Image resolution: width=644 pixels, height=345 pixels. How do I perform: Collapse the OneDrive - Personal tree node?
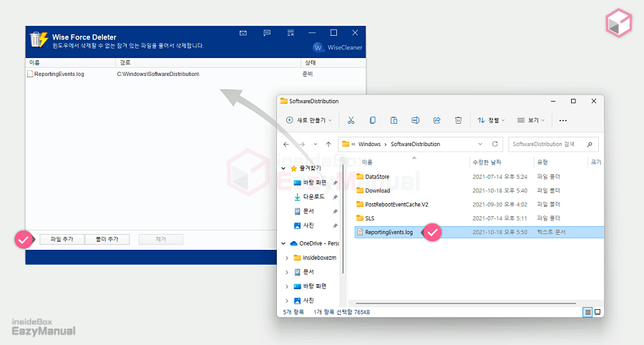point(283,243)
